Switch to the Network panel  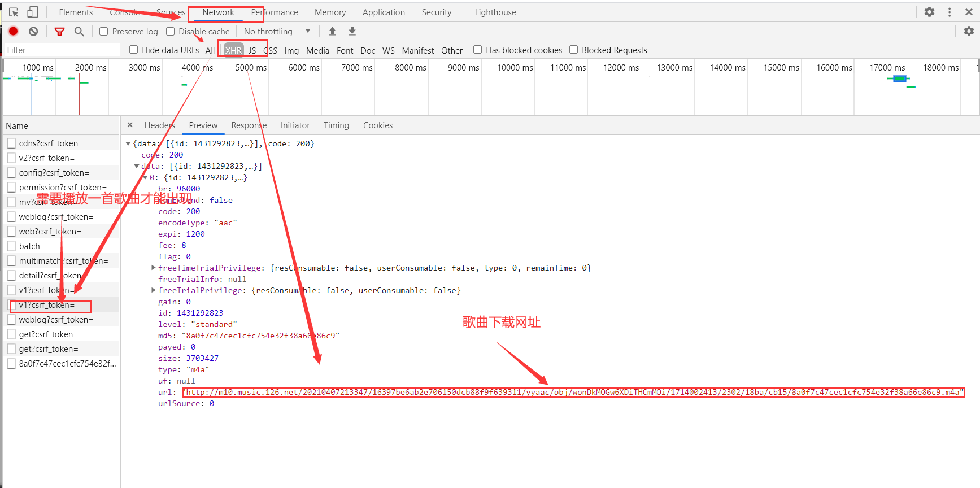point(218,12)
